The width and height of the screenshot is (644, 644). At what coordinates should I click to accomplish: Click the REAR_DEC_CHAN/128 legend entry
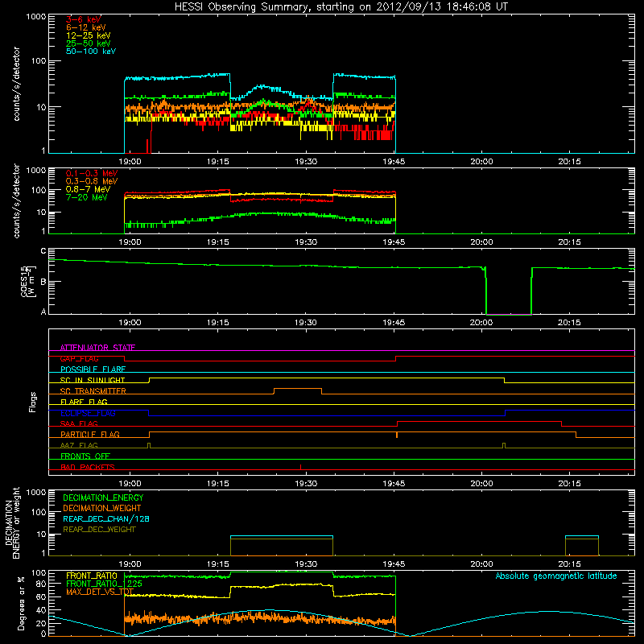106,519
